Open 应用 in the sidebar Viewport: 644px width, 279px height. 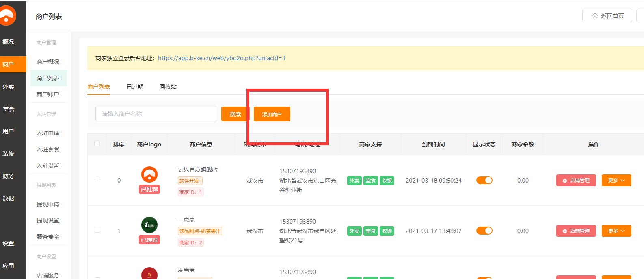pyautogui.click(x=8, y=266)
